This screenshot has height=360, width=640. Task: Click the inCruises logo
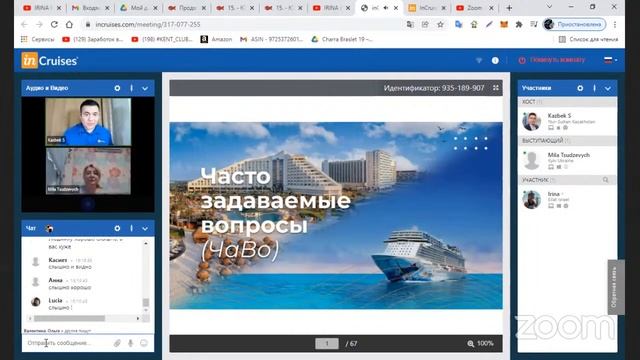pyautogui.click(x=49, y=60)
